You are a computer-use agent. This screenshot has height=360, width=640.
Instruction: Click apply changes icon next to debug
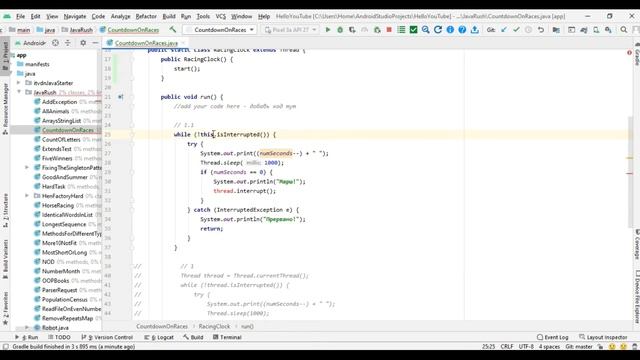pyautogui.click(x=377, y=30)
